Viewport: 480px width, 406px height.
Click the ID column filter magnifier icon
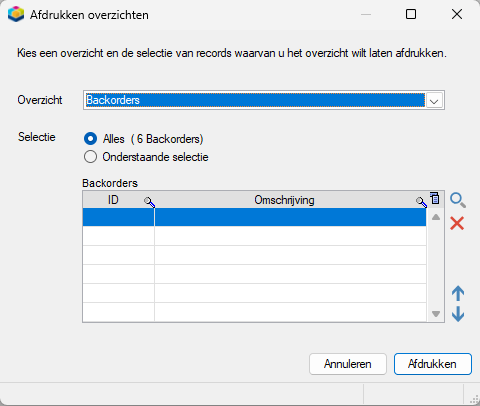coord(149,202)
